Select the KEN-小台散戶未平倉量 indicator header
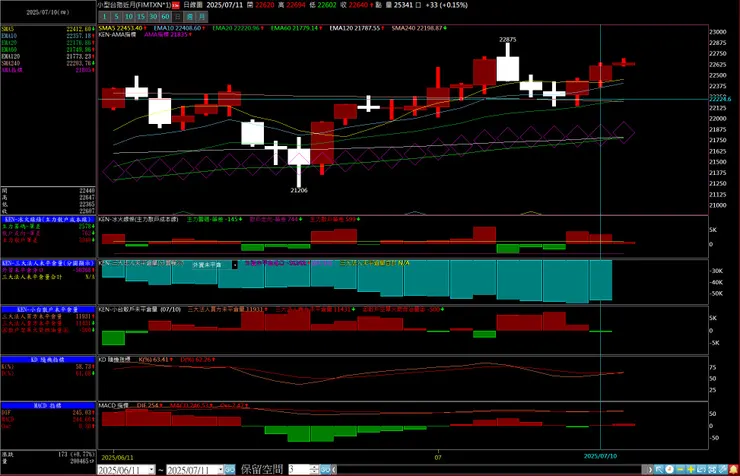 (48, 309)
